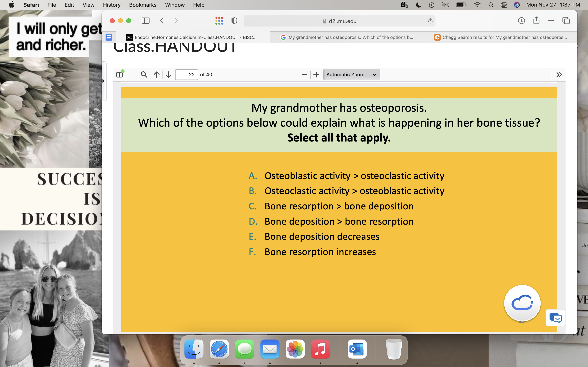Zoom in with the plus button
Image resolution: width=588 pixels, height=367 pixels.
pos(316,74)
